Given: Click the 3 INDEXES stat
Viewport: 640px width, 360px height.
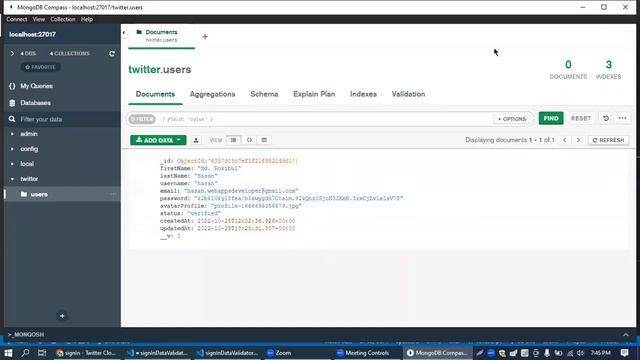Looking at the screenshot, I should click(x=609, y=69).
